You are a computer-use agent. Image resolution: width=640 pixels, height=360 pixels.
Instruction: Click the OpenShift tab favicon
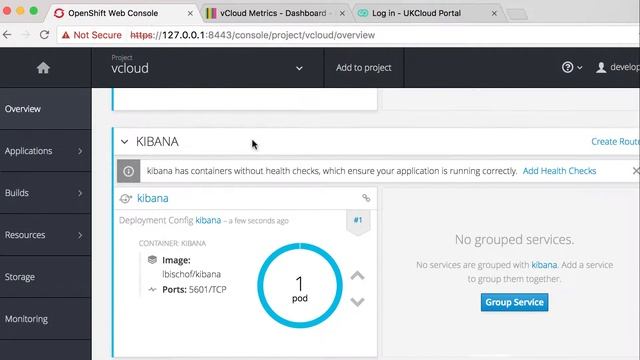tap(59, 13)
